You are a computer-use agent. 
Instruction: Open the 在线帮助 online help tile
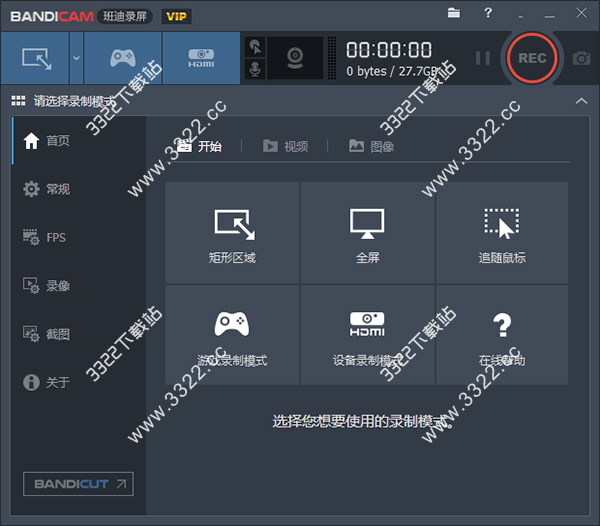(x=502, y=335)
